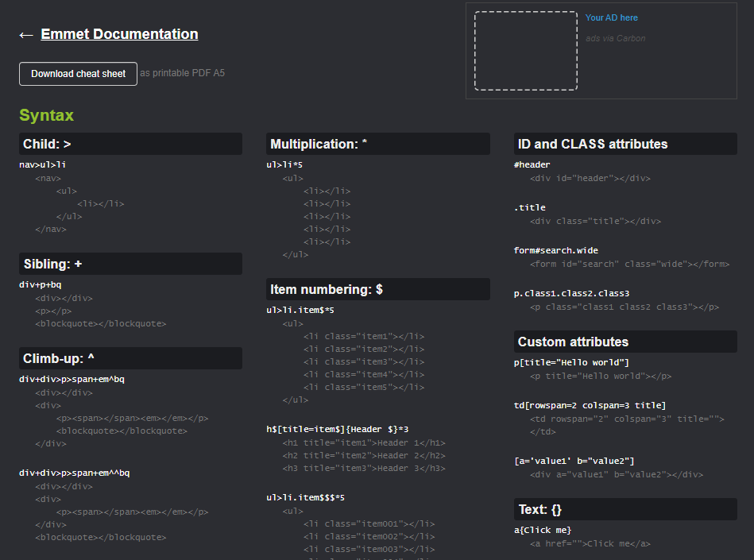
Task: Open the Emmet Documentation link
Action: (x=119, y=34)
